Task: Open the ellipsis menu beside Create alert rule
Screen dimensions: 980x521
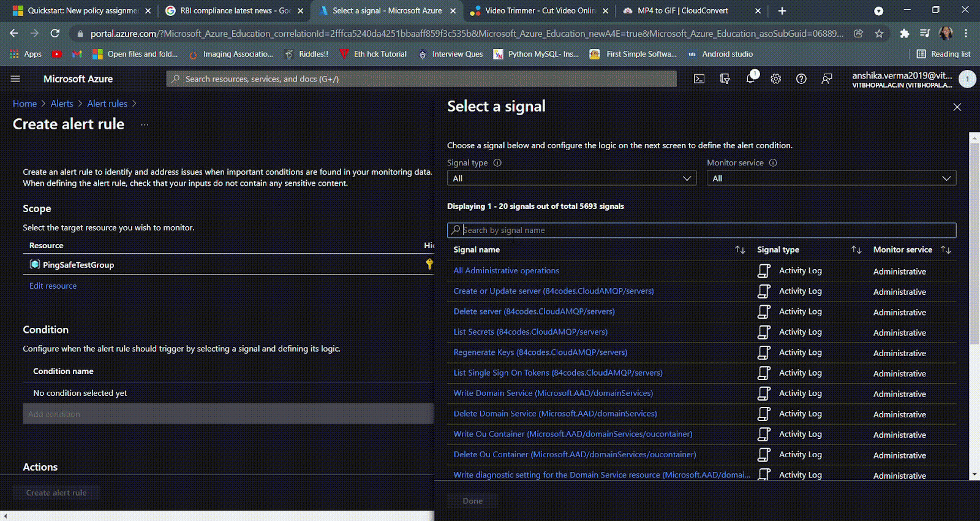Action: (145, 124)
